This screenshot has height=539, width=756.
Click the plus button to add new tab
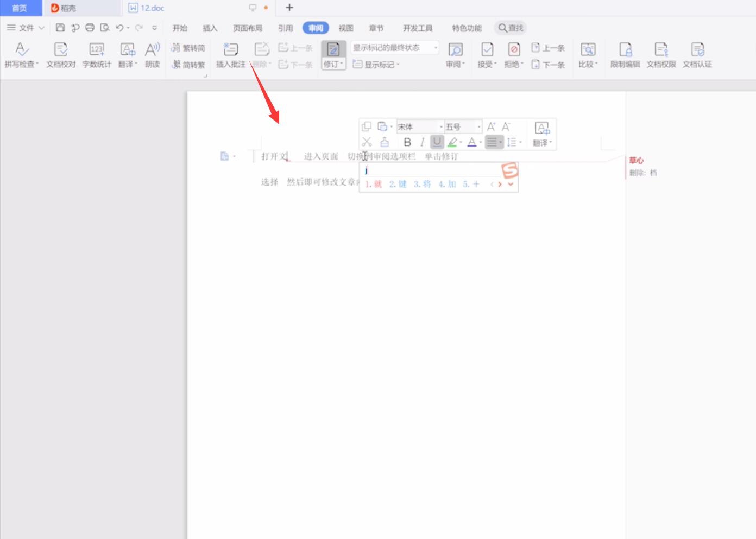coord(289,8)
